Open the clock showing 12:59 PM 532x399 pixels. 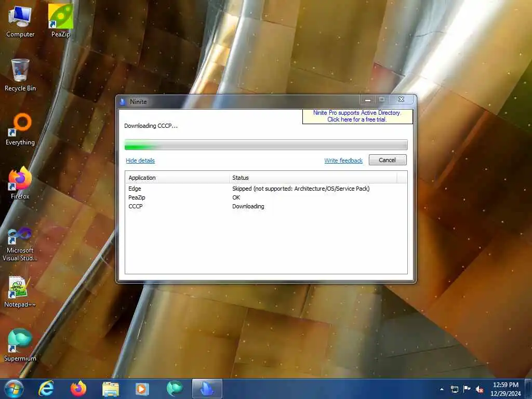pyautogui.click(x=506, y=389)
